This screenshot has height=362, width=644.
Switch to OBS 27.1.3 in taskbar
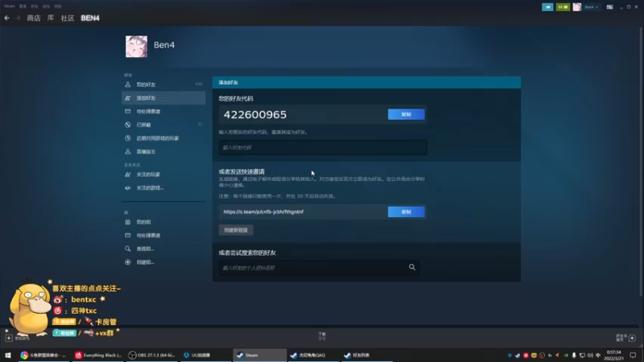(x=151, y=355)
